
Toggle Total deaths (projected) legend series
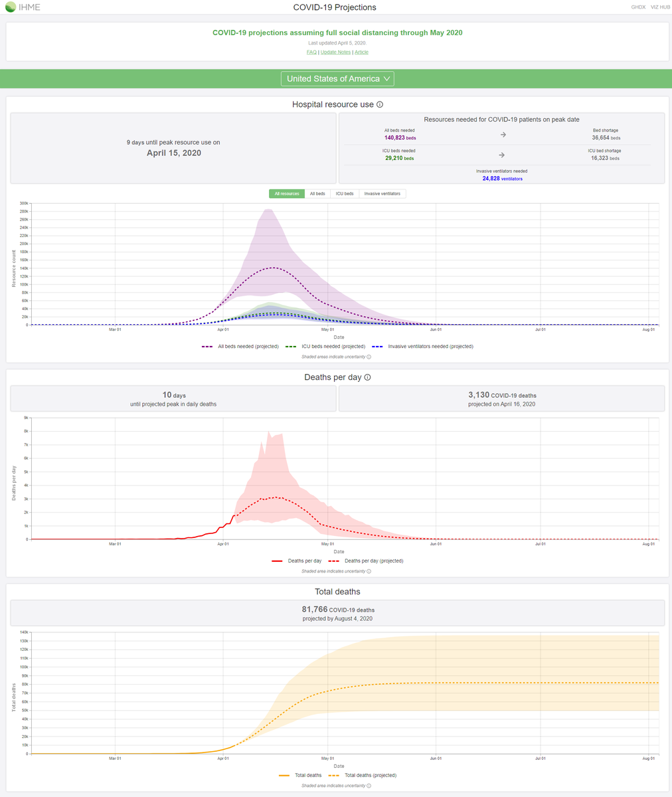pyautogui.click(x=364, y=775)
